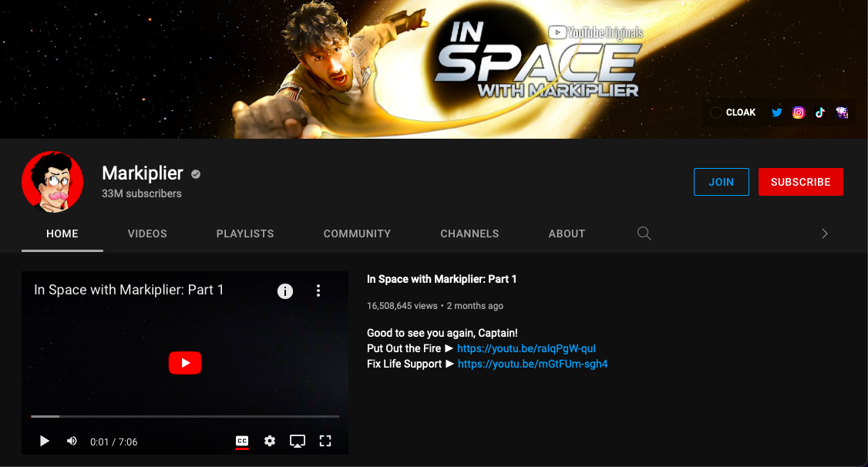This screenshot has width=868, height=467.
Task: Click the verified checkmark badge beside Markiplier
Action: pyautogui.click(x=195, y=173)
